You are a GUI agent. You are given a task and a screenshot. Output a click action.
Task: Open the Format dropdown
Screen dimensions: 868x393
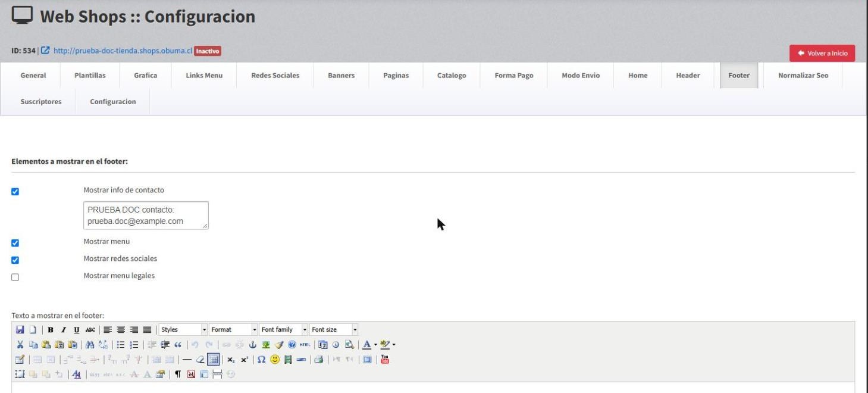point(233,329)
